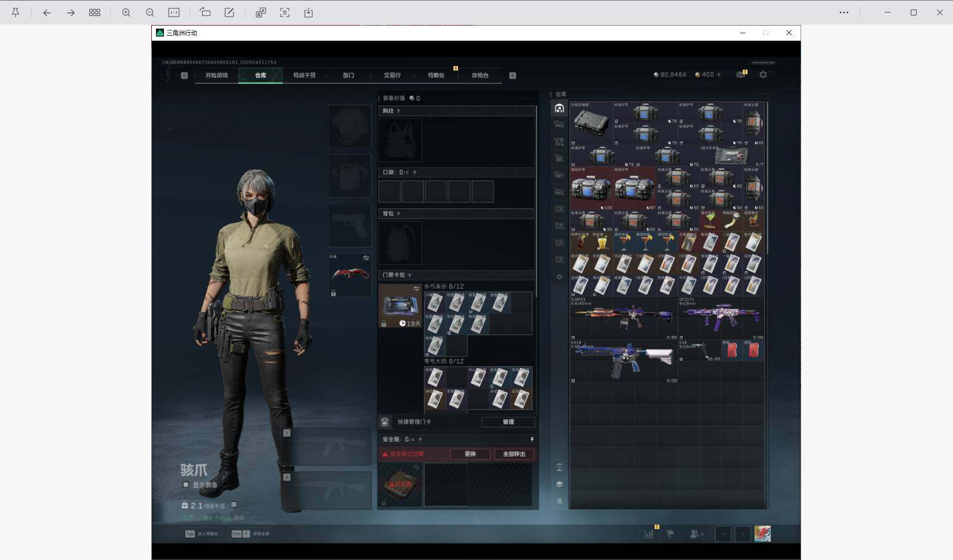Screen dimensions: 953x560
Task: Swap the key card case
Action: click(416, 289)
